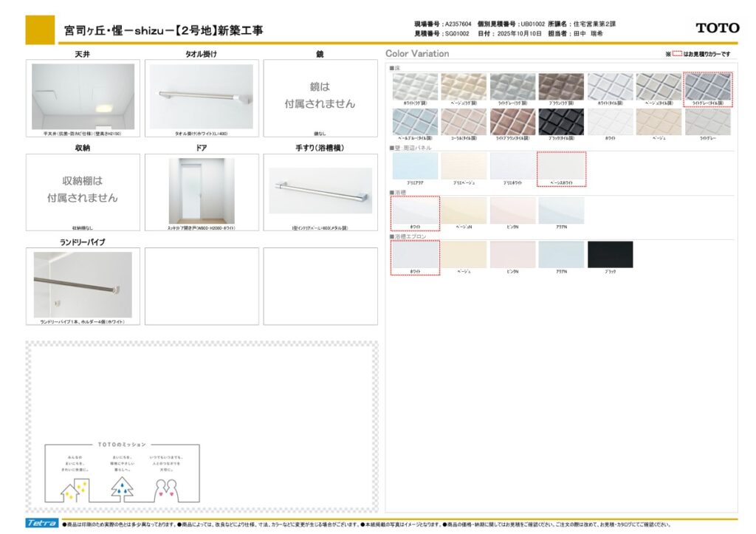Click the Color Variation section heading

[417, 54]
